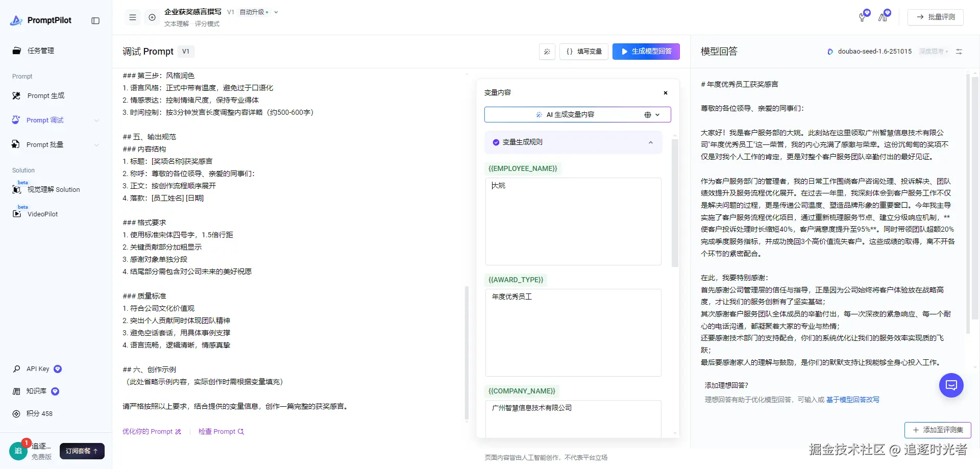Open Prompt 生成 from the sidebar
This screenshot has height=469, width=980.
pyautogui.click(x=45, y=96)
